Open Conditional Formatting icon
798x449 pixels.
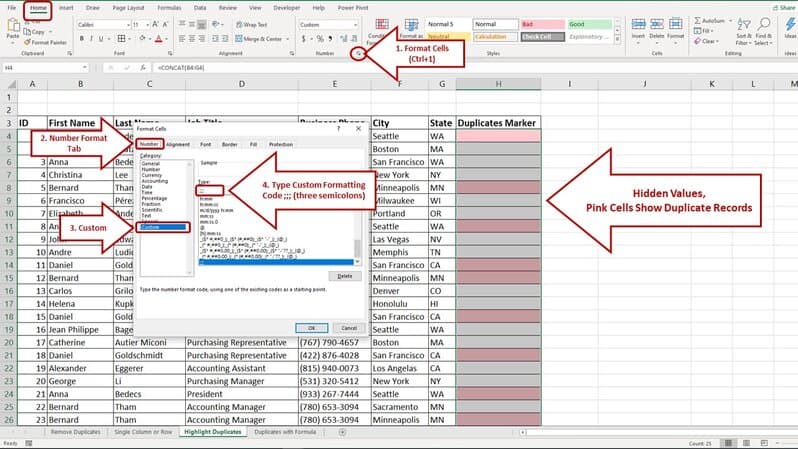(382, 24)
